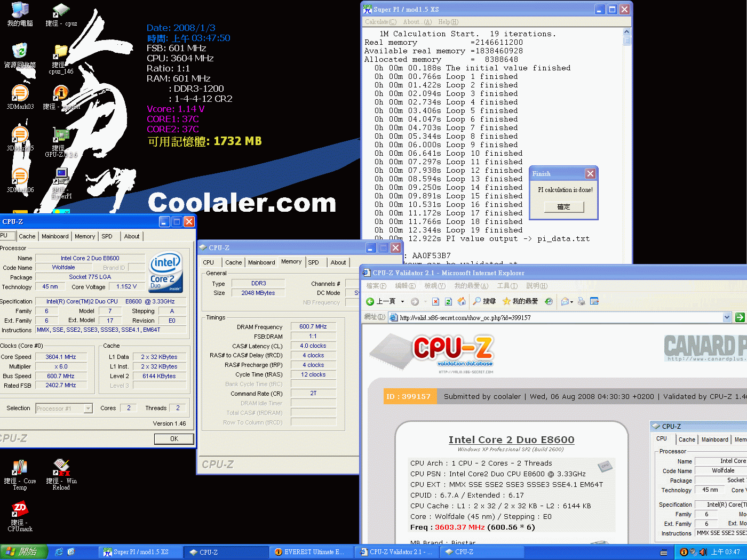
Task: Launch the everest shortcut icon on the desktop
Action: point(61,97)
